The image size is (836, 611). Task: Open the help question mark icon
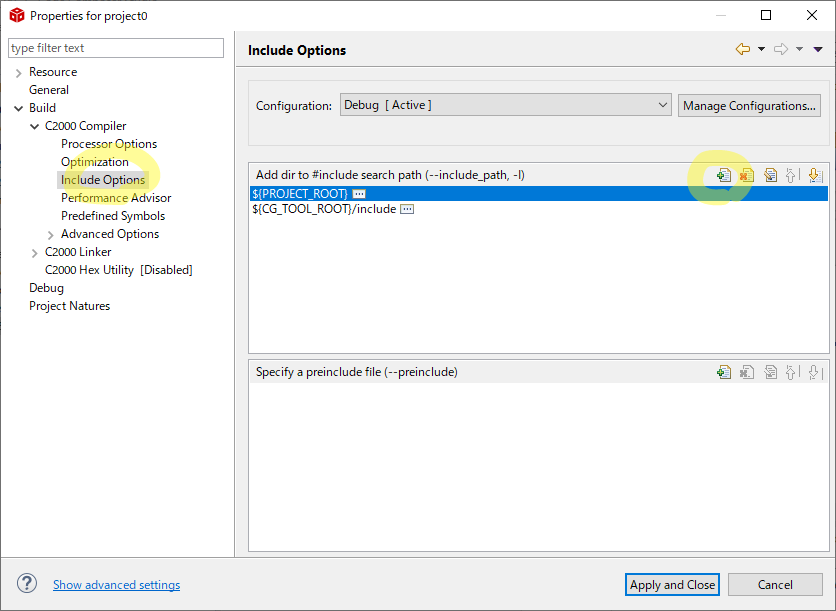pyautogui.click(x=27, y=584)
